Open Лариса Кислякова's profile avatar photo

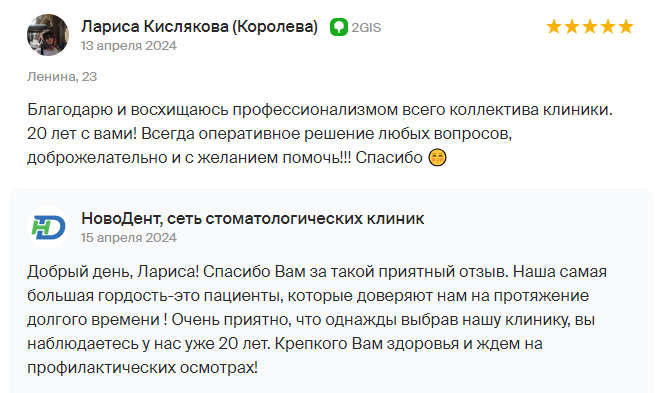click(x=48, y=35)
